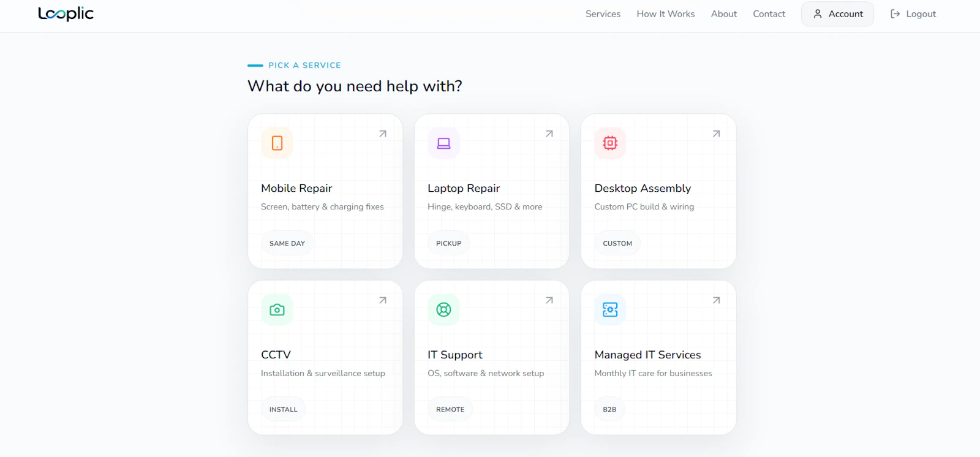Select the Mobile Repair card title
Viewport: 980px width, 457px height.
[296, 188]
